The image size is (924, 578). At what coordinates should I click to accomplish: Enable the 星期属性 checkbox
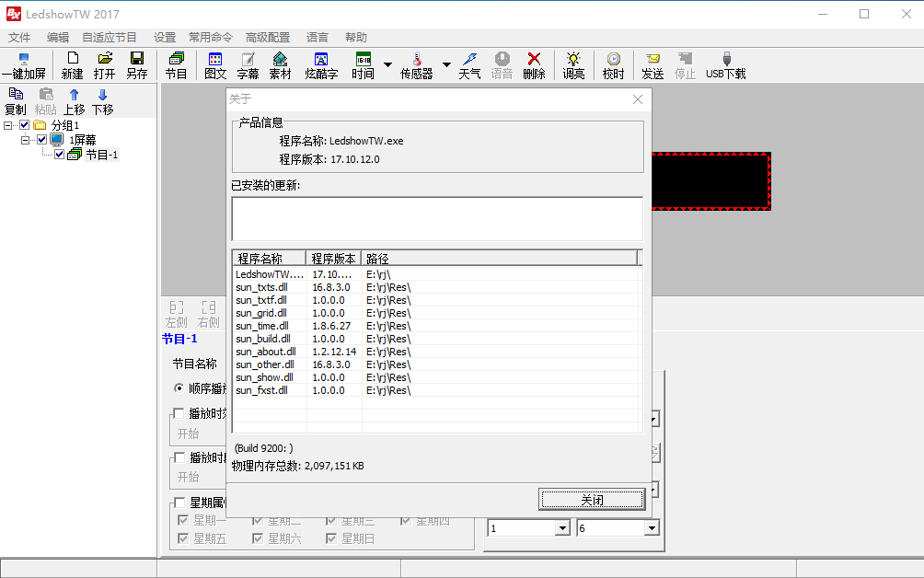point(180,503)
